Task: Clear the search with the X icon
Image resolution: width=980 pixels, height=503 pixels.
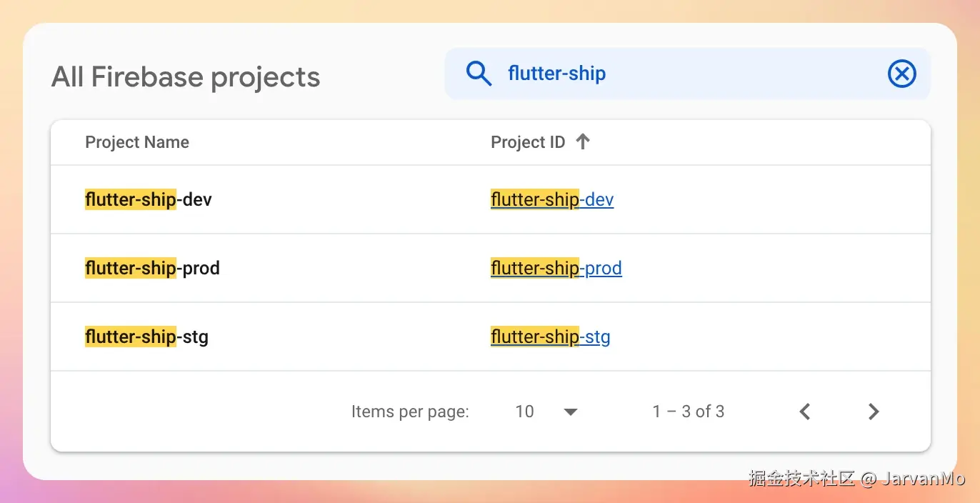Action: 901,73
